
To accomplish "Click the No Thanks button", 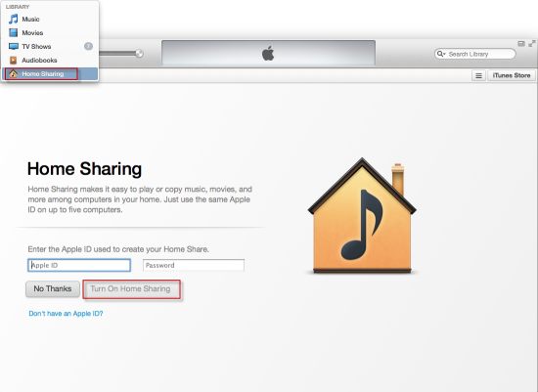I will coord(53,288).
